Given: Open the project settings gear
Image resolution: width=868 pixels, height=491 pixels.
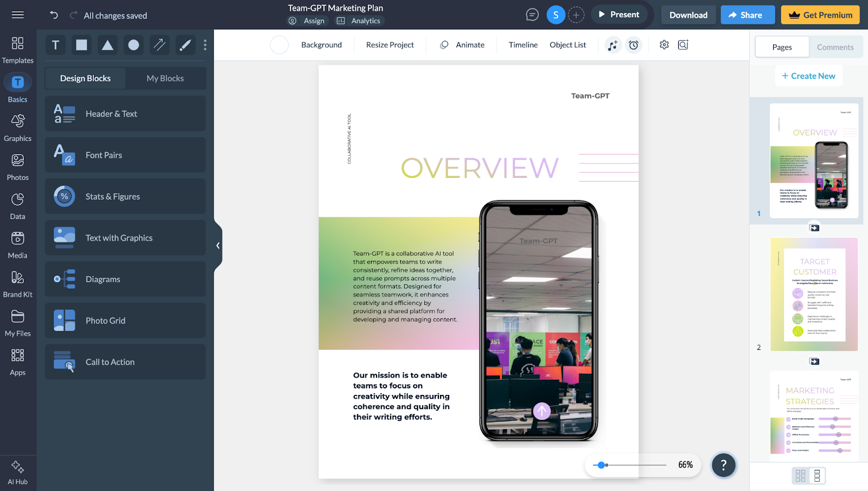Looking at the screenshot, I should [664, 44].
